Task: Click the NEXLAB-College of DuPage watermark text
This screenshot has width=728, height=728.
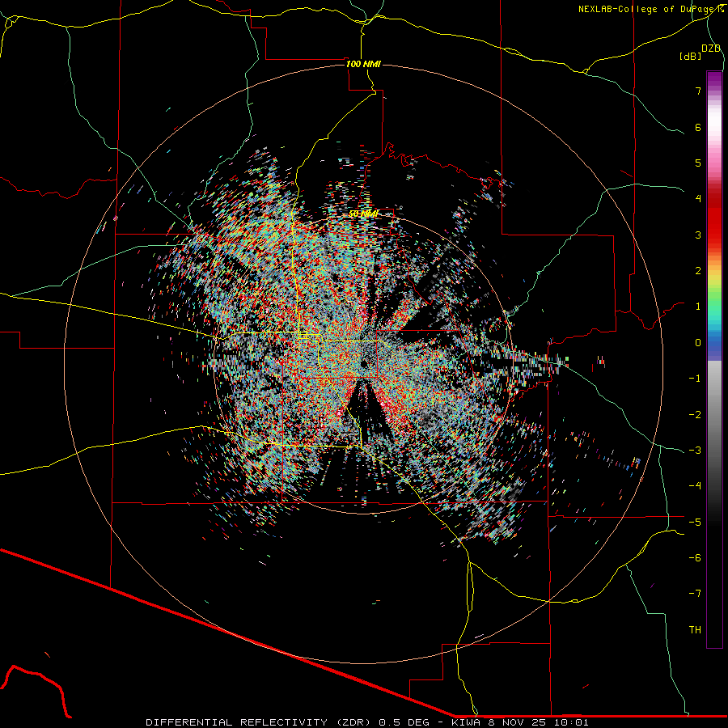Action: (x=650, y=9)
